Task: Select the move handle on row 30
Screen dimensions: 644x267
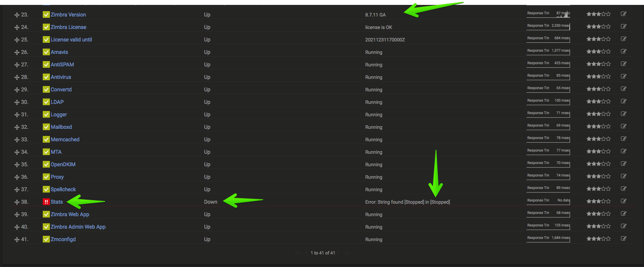Action: pyautogui.click(x=17, y=102)
